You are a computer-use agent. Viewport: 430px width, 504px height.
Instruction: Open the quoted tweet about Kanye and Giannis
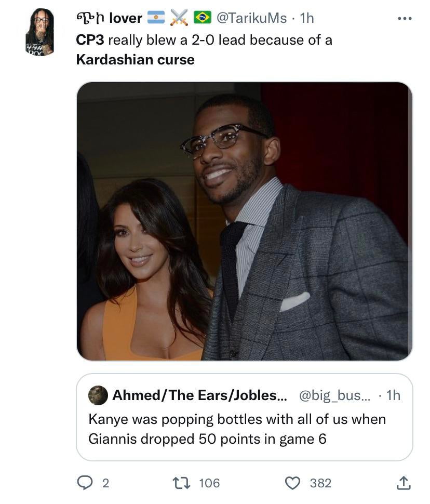[244, 429]
